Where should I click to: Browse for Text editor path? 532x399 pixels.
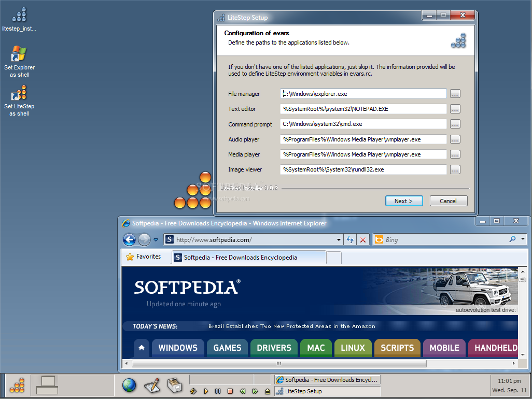pyautogui.click(x=455, y=109)
